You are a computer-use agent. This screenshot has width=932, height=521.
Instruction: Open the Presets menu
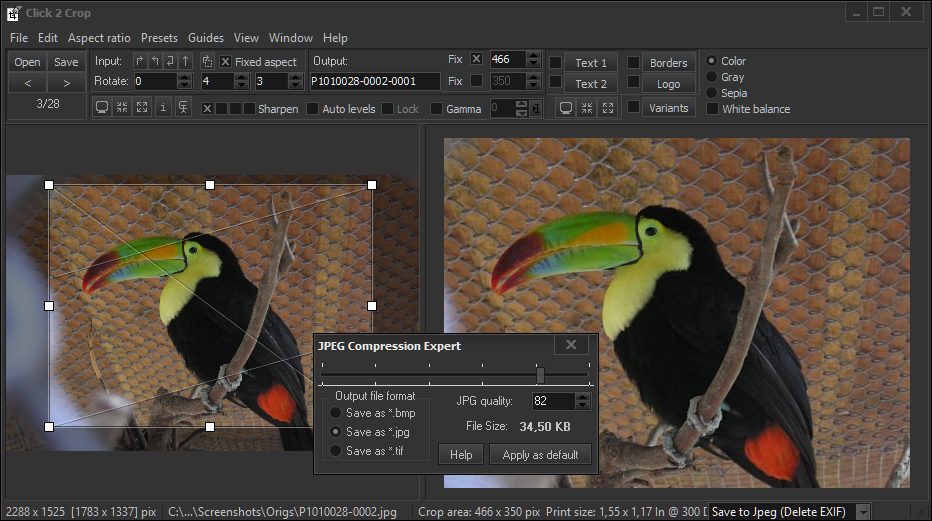159,38
